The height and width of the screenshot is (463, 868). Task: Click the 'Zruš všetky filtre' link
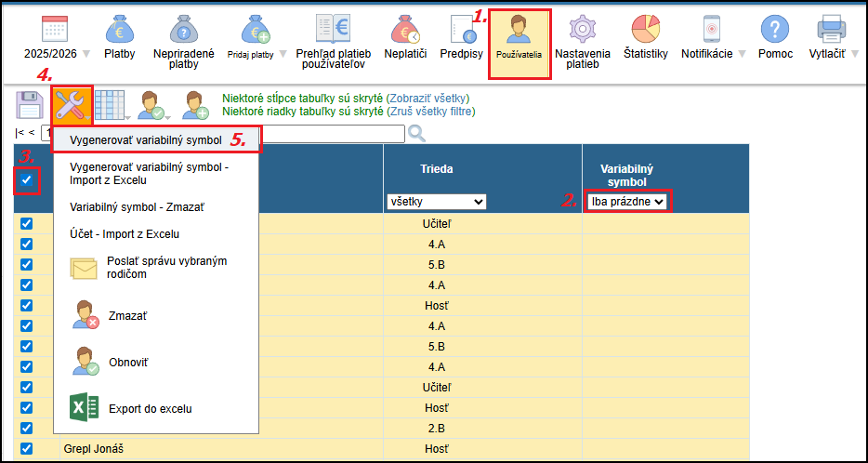click(x=431, y=112)
